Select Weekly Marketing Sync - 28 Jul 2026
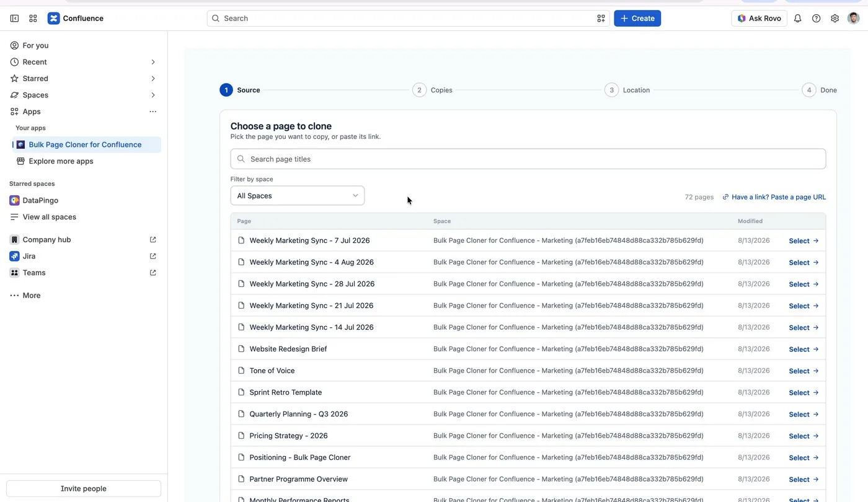 click(x=804, y=284)
